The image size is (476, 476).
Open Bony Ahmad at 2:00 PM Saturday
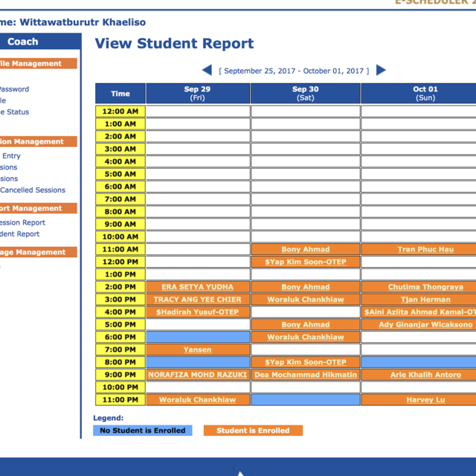tap(306, 287)
